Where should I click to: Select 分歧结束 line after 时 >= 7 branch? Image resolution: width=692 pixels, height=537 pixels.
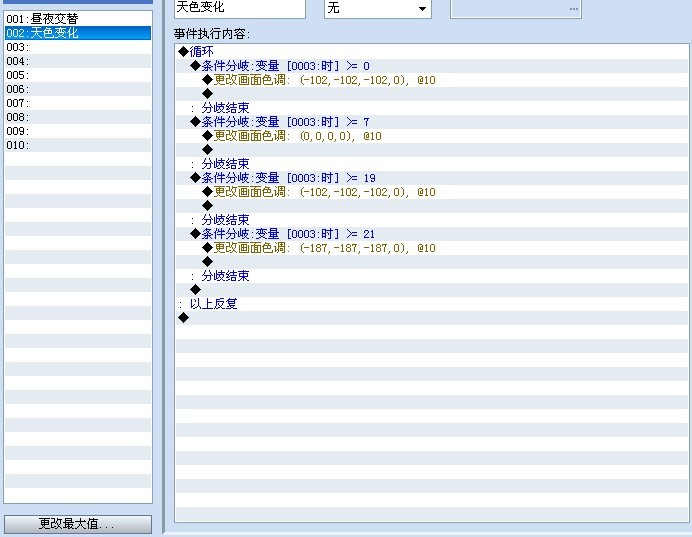point(432,164)
